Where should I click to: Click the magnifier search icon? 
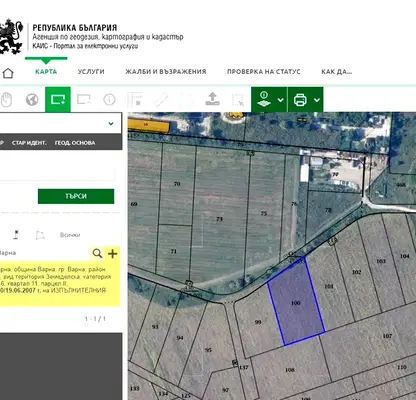pos(97,253)
